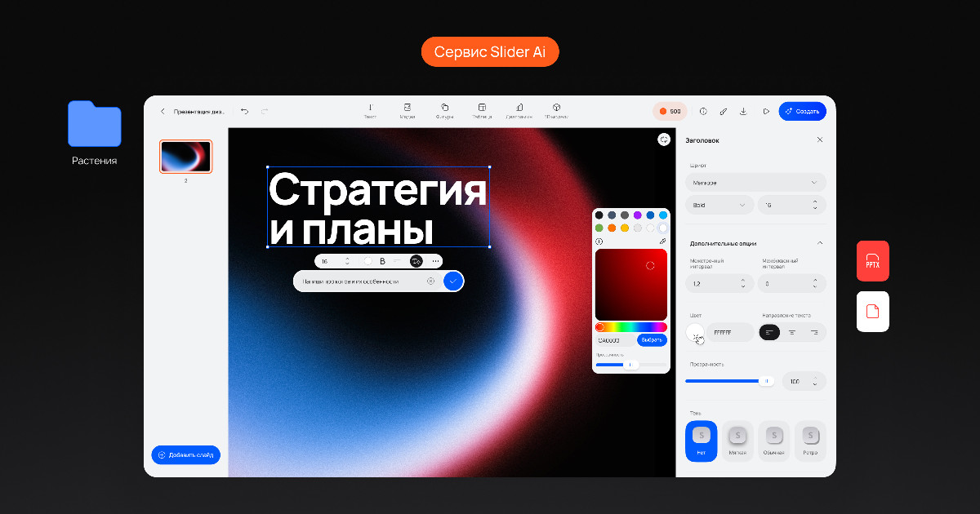Toggle bold in the floating text toolbar
Viewport: 980px width, 514px height.
(382, 261)
